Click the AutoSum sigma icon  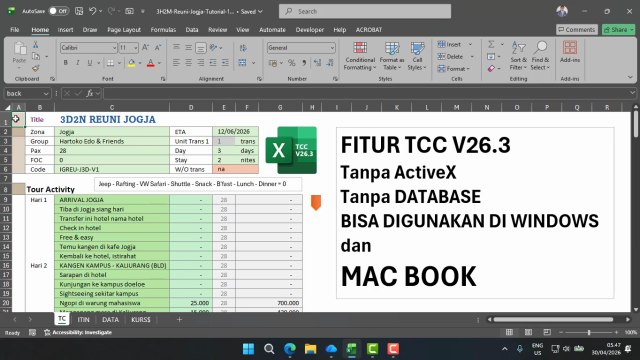point(491,44)
